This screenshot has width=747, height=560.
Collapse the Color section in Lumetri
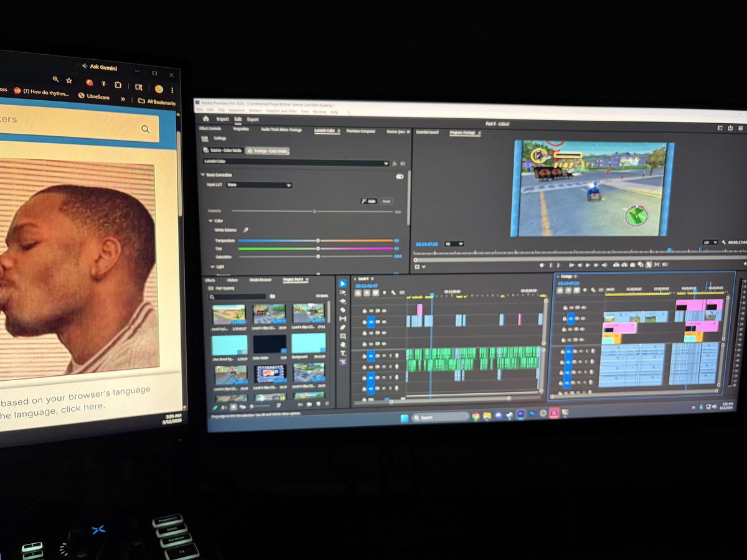pos(210,221)
